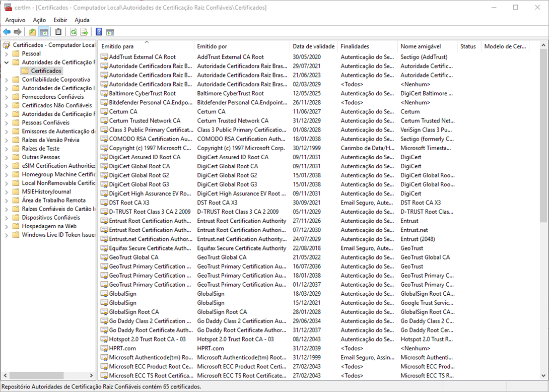Screen dimensions: 549x392
Task: Sort by the Data de validade column header
Action: [314, 46]
